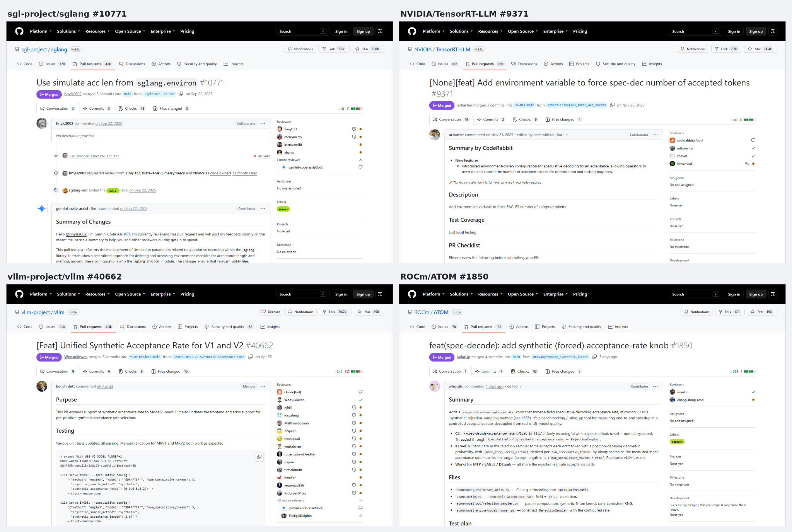
Task: Open command palette icon in TensorRT-LLM header
Action: (773, 31)
